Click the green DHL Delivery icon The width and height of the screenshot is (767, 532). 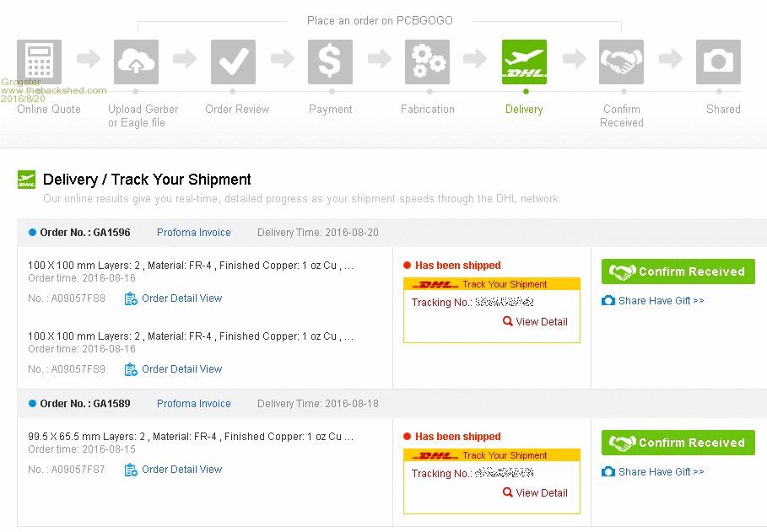(x=524, y=62)
